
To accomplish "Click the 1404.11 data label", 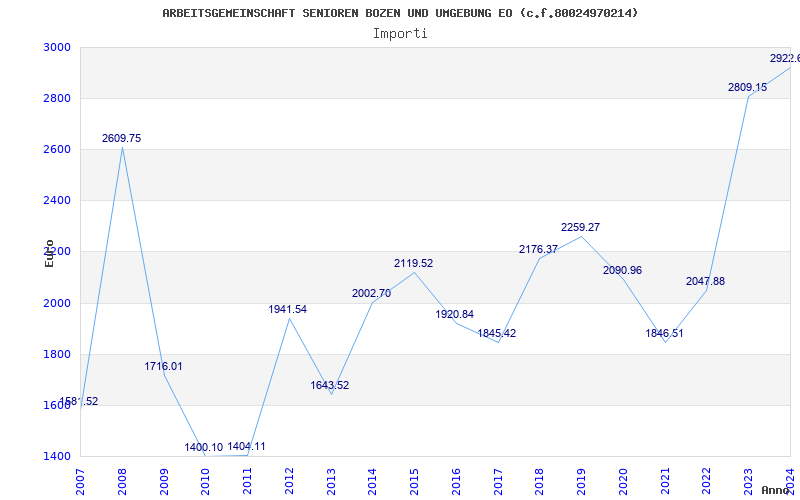I will click(x=246, y=446).
